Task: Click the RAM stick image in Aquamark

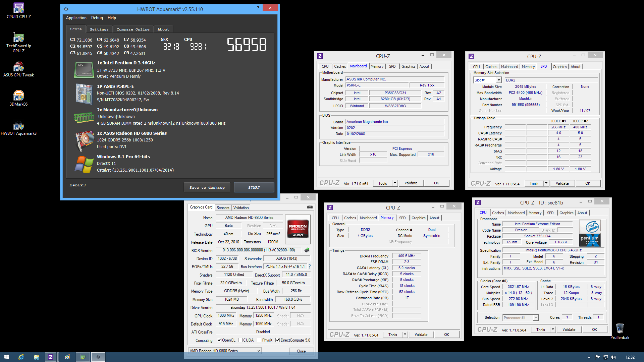Action: coord(84,117)
